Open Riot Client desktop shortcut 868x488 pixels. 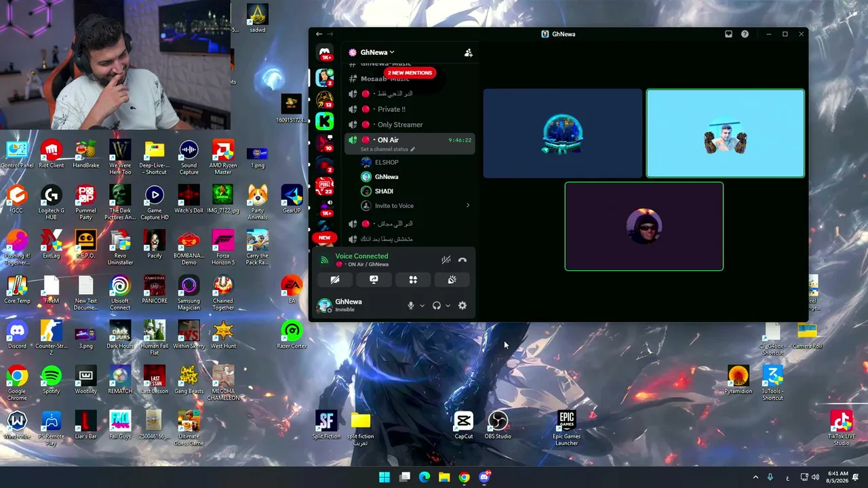click(52, 155)
